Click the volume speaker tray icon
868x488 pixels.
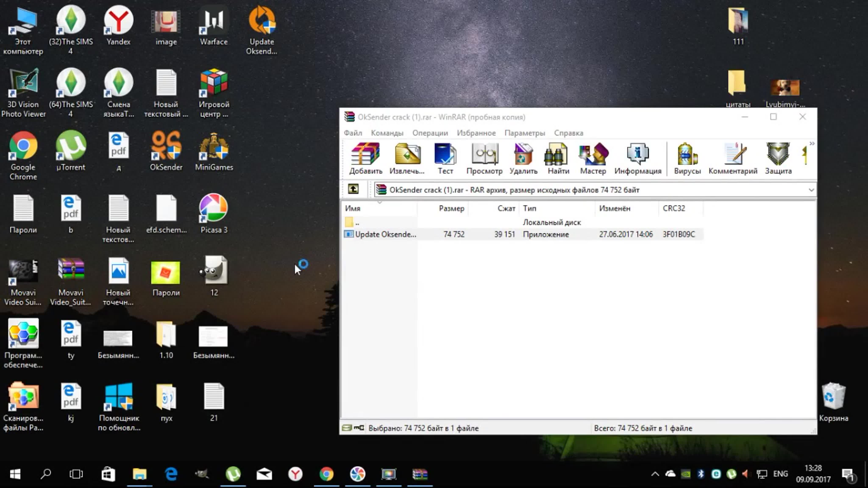tap(745, 474)
